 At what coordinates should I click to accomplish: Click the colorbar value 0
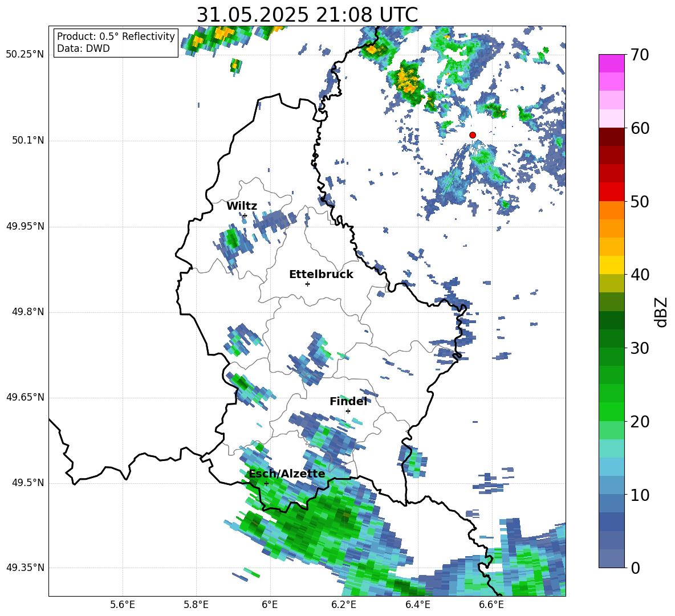(x=635, y=568)
